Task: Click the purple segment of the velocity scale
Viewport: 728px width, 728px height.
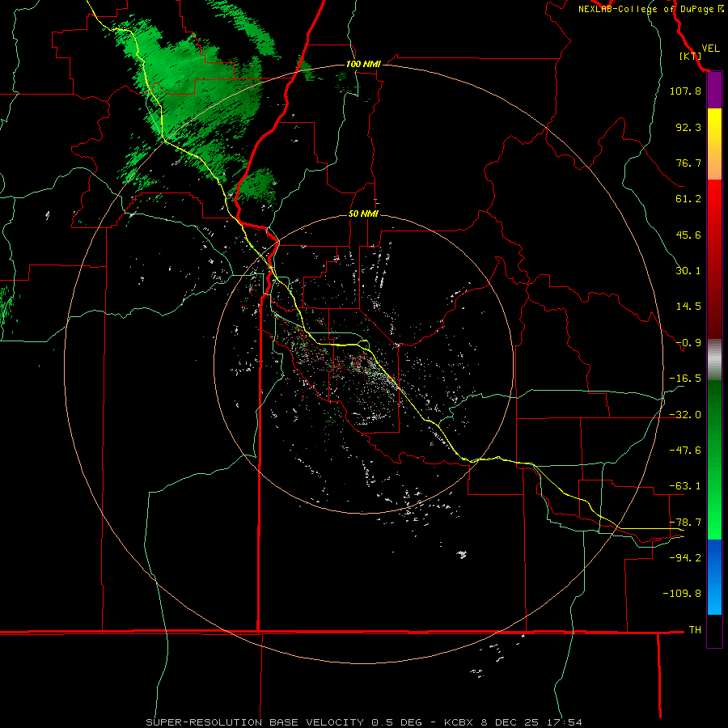Action: pyautogui.click(x=714, y=91)
